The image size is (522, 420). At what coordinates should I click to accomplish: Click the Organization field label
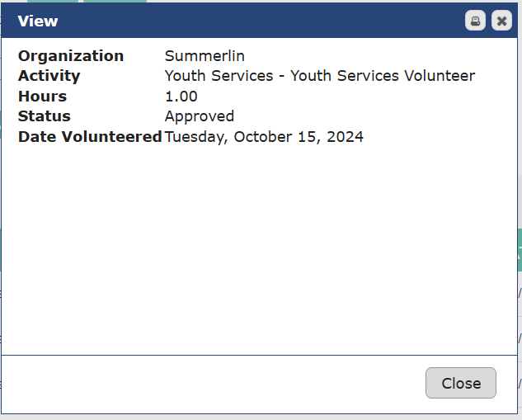click(x=71, y=56)
